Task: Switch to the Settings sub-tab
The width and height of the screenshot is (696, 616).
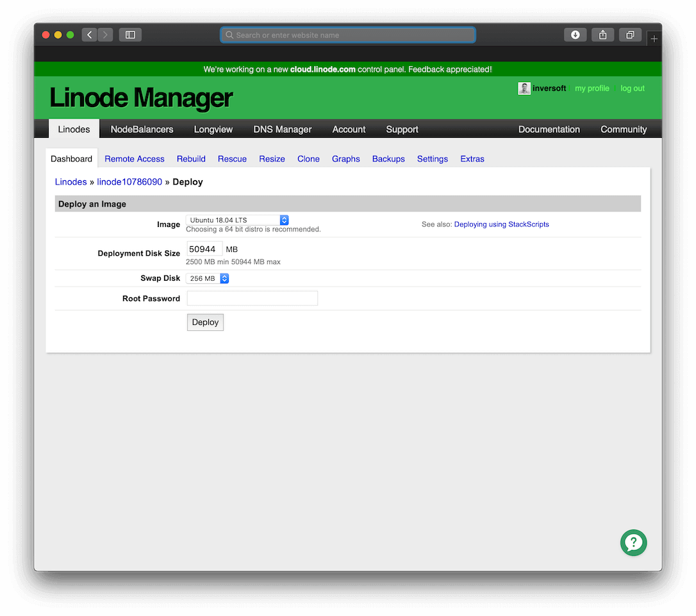Action: pos(433,159)
